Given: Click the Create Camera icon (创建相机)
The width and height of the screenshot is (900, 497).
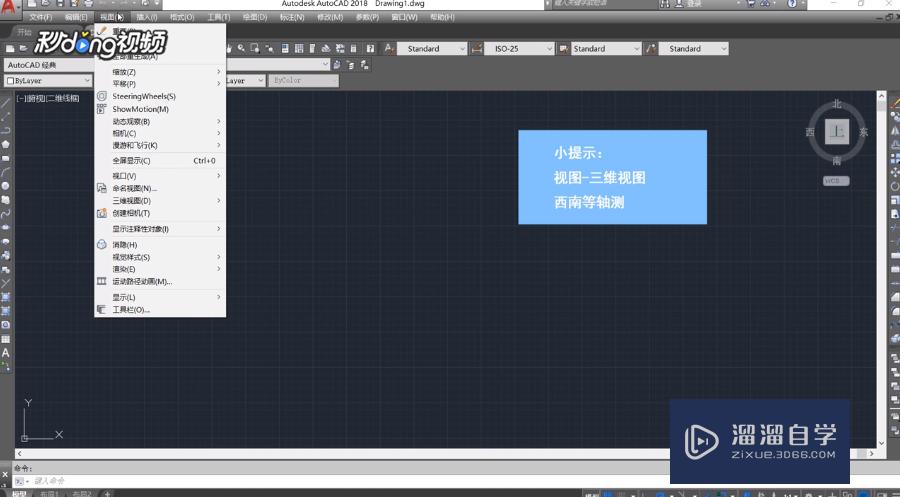Looking at the screenshot, I should click(x=102, y=213).
